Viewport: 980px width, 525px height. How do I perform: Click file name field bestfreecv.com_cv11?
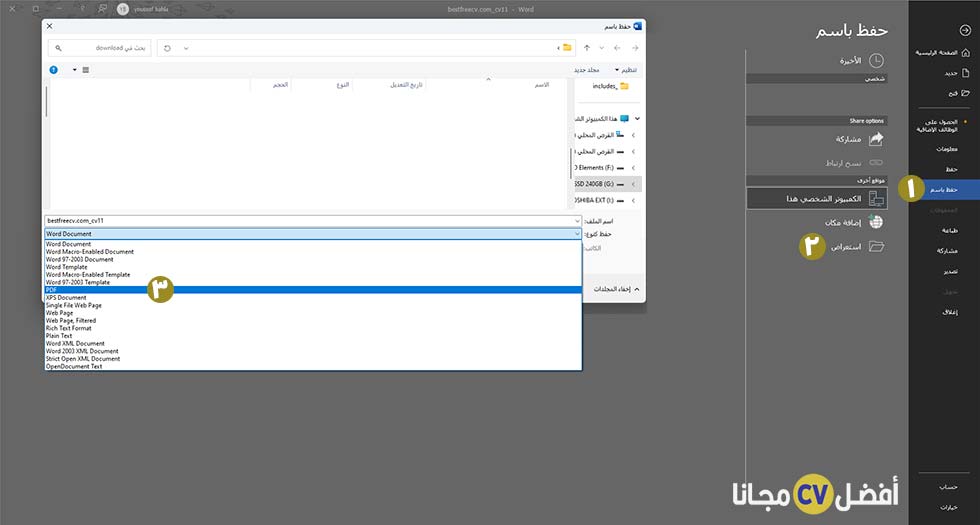[309, 221]
